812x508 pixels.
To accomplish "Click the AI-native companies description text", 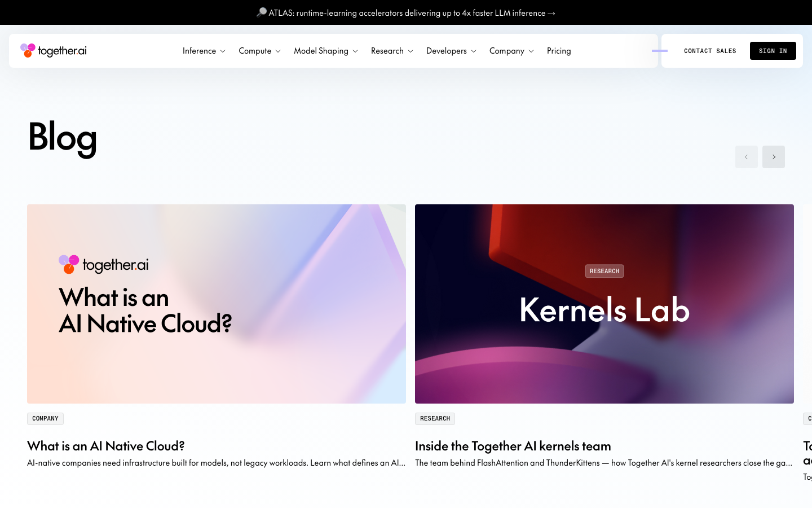I will 217,463.
